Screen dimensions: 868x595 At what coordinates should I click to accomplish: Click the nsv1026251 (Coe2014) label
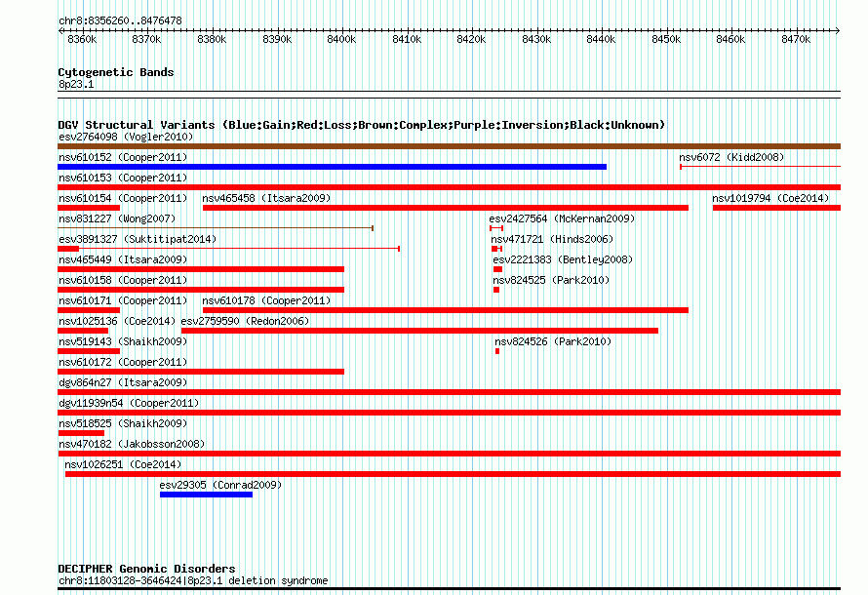tap(123, 464)
